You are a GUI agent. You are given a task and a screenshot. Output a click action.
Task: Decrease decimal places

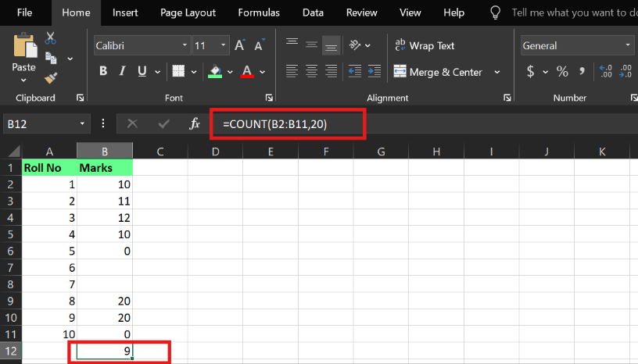point(625,72)
